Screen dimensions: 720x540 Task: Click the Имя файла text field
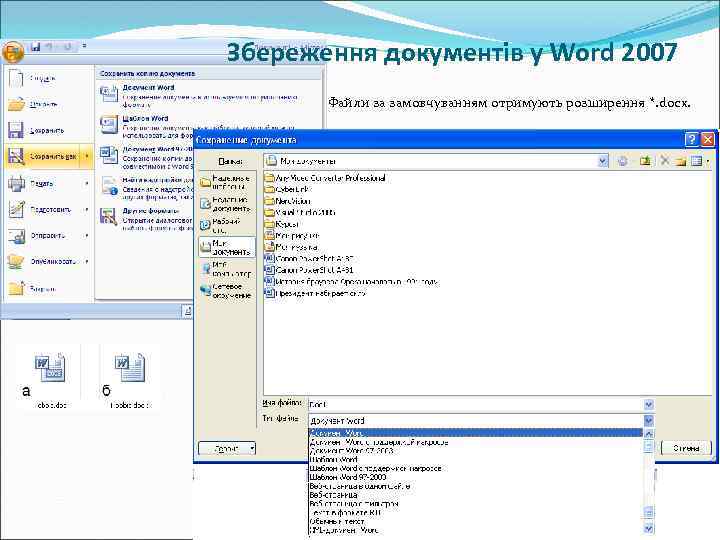click(476, 404)
